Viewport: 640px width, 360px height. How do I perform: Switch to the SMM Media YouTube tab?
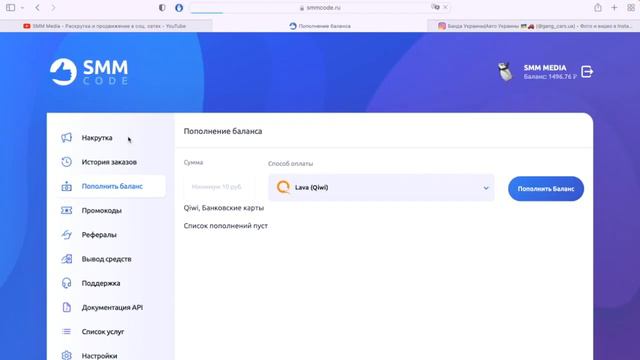click(106, 26)
